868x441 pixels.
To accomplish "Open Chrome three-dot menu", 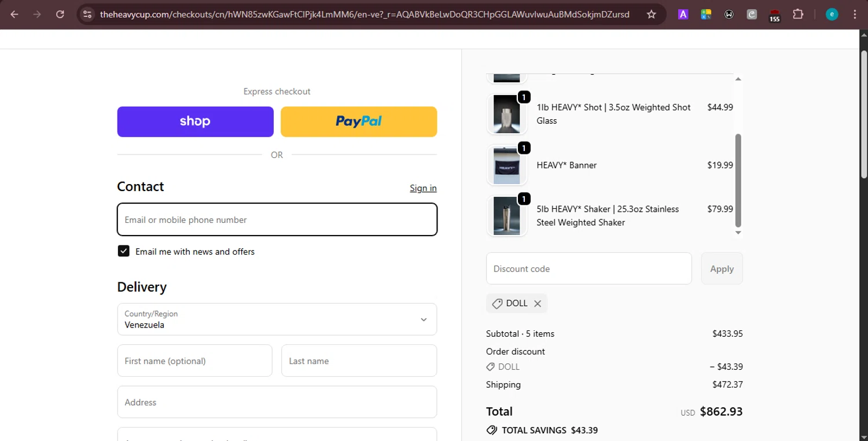I will tap(855, 14).
